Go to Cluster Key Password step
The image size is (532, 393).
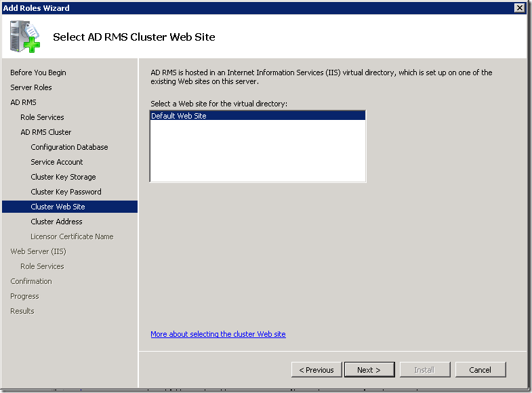tap(66, 192)
